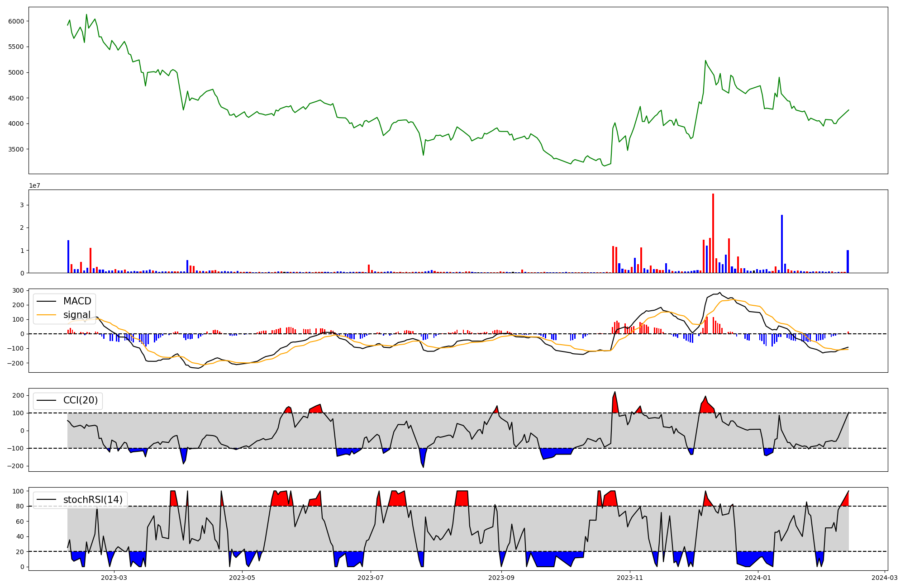The height and width of the screenshot is (588, 905).
Task: Click the 2023-05 x-axis date label
Action: coord(242,578)
